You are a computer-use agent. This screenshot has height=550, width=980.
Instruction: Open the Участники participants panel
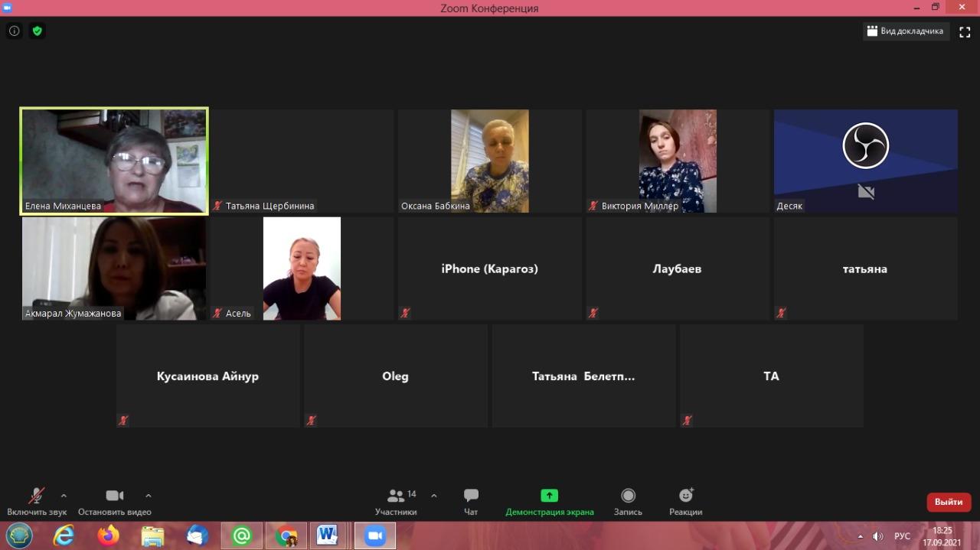tap(396, 501)
